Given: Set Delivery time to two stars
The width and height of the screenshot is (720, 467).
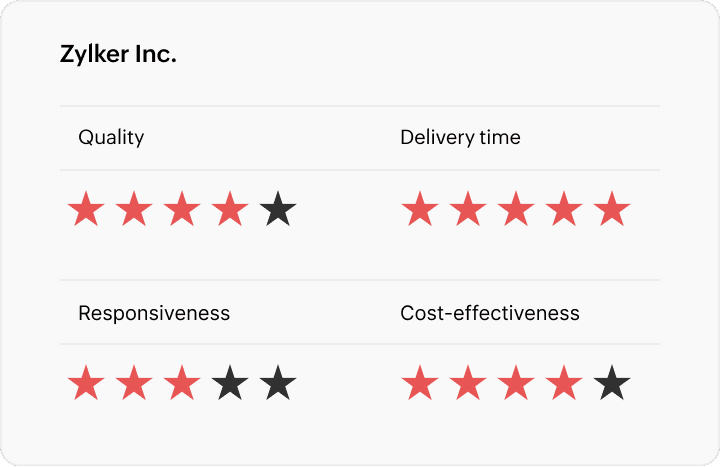Looking at the screenshot, I should pos(468,211).
